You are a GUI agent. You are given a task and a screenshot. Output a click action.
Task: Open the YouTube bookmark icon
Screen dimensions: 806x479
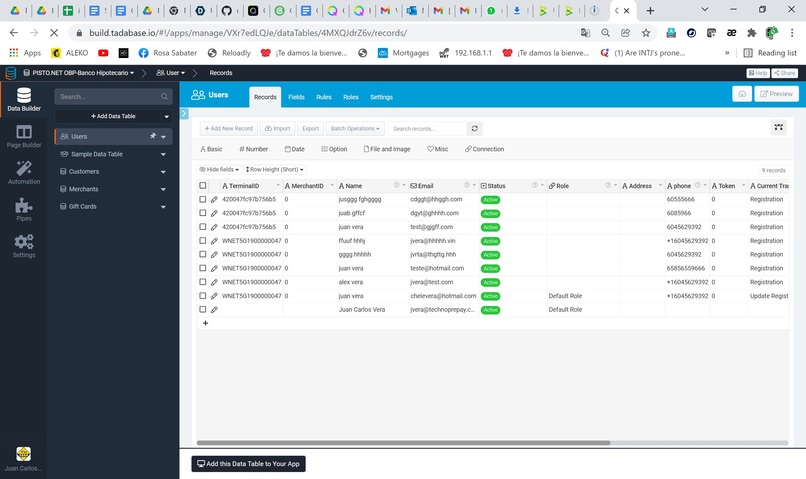click(103, 53)
